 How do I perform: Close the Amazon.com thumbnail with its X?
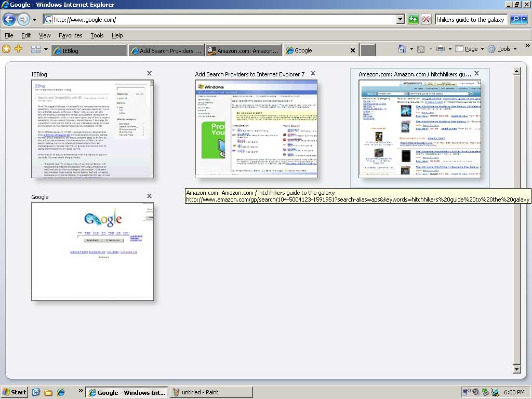[x=477, y=73]
